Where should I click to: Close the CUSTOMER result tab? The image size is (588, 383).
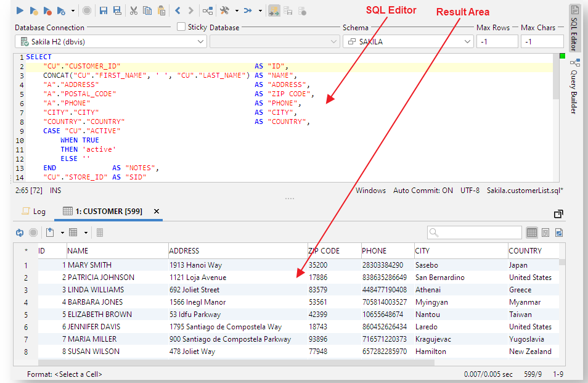click(157, 212)
